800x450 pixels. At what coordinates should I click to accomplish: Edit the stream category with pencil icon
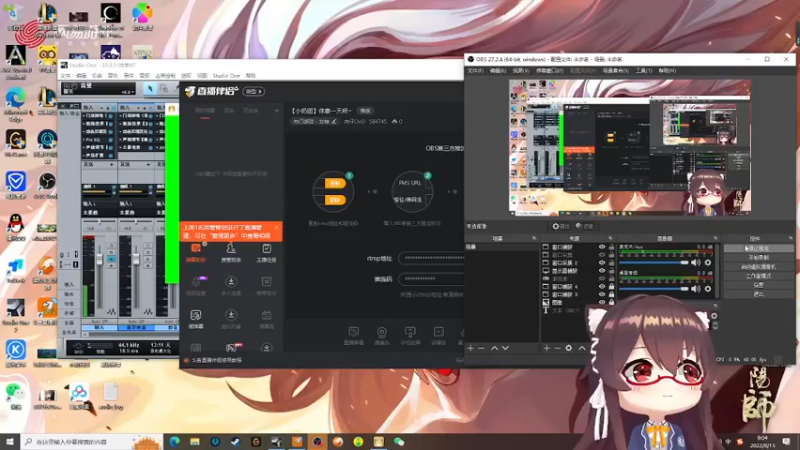coord(334,121)
